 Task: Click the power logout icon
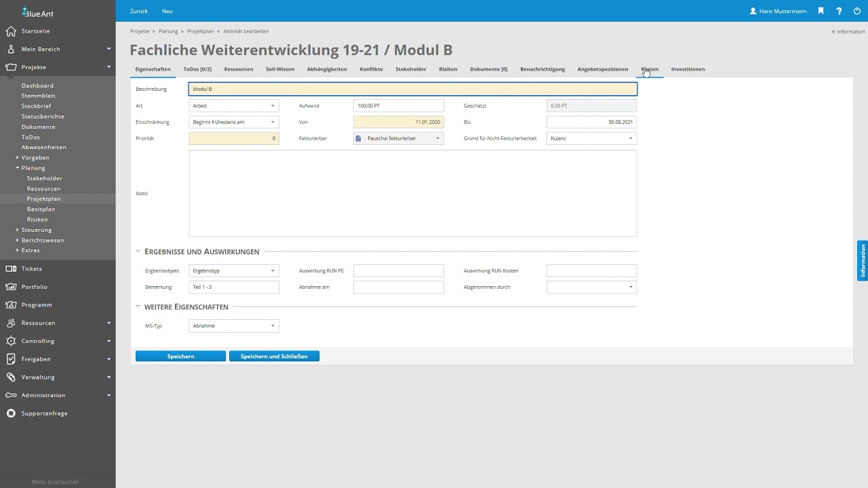coord(856,12)
